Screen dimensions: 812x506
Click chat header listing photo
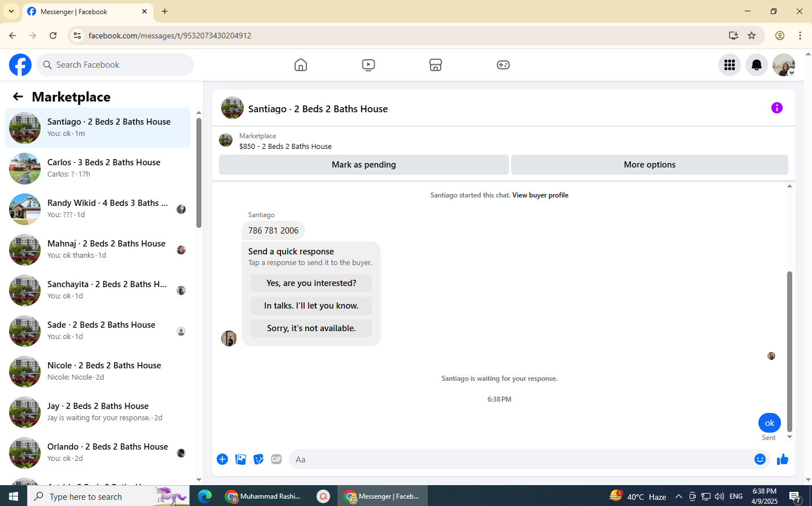[x=232, y=108]
